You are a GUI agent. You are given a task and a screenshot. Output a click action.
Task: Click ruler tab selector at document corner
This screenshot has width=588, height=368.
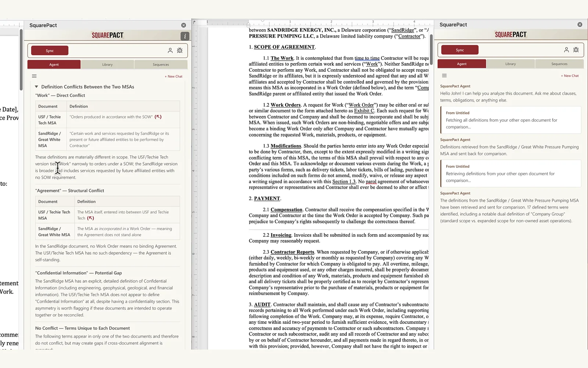[x=194, y=22]
